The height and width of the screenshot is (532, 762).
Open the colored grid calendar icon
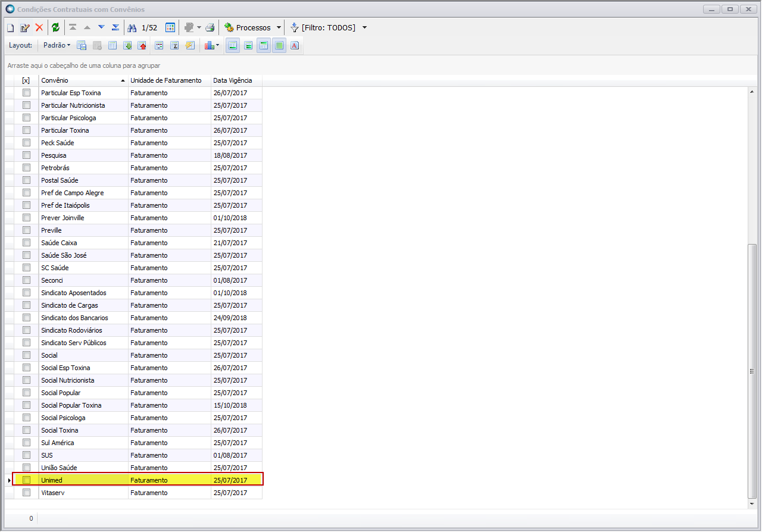[x=170, y=27]
